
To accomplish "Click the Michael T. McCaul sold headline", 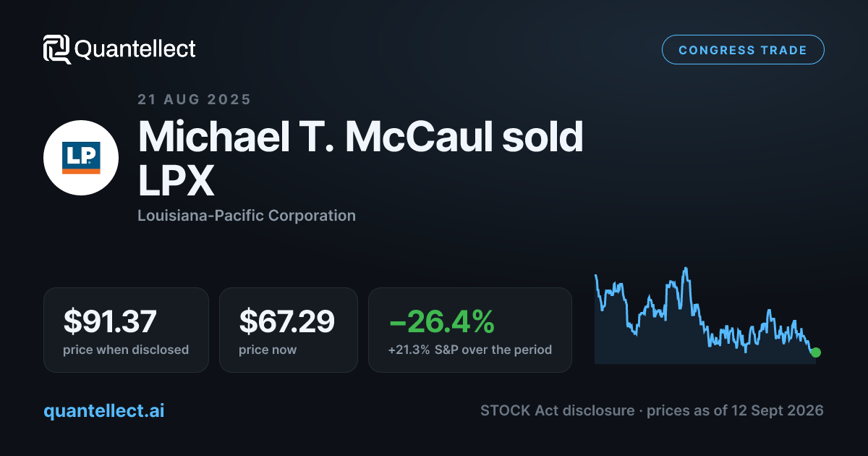I will click(x=360, y=137).
